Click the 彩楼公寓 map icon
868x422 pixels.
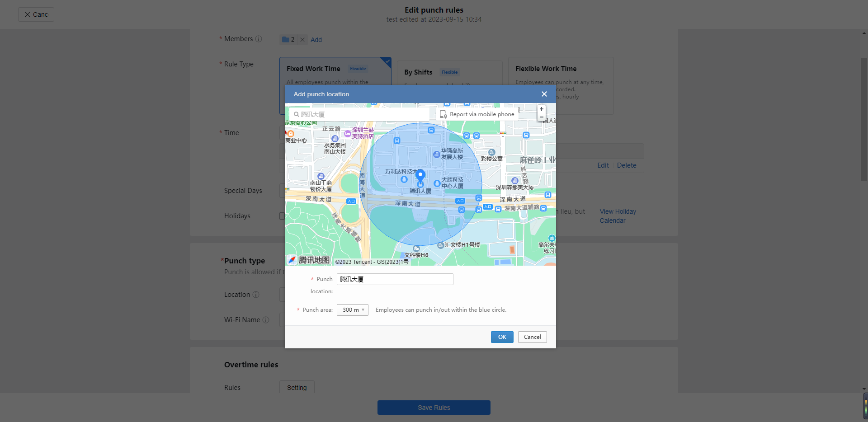pyautogui.click(x=492, y=152)
